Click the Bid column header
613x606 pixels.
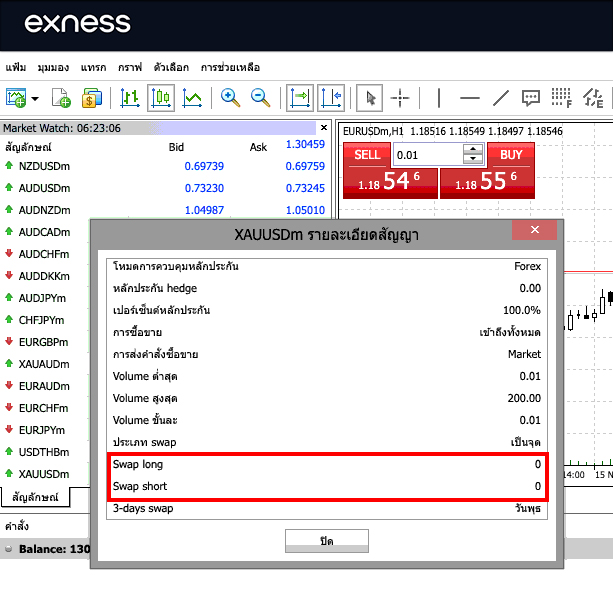point(176,147)
